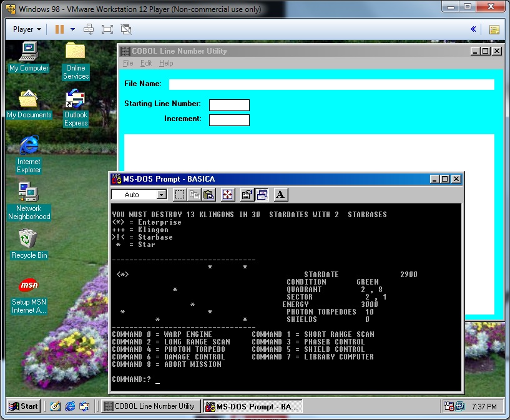Viewport: 510px width, 420px height.
Task: Open the Help menu in COBOL utility
Action: pyautogui.click(x=166, y=63)
